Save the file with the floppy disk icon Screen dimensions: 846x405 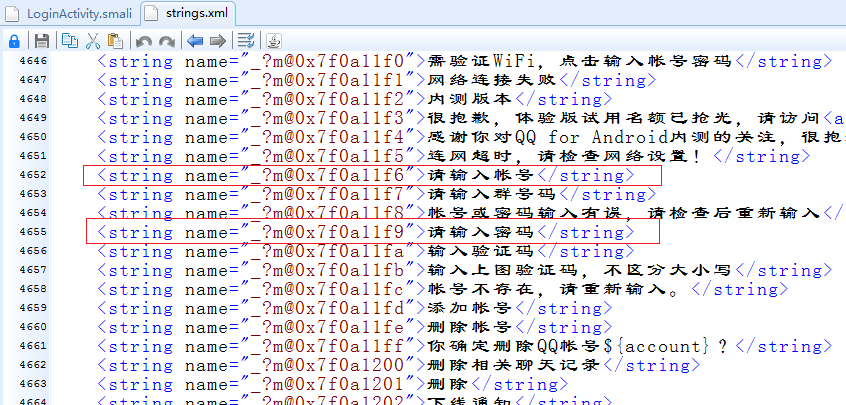(x=42, y=40)
